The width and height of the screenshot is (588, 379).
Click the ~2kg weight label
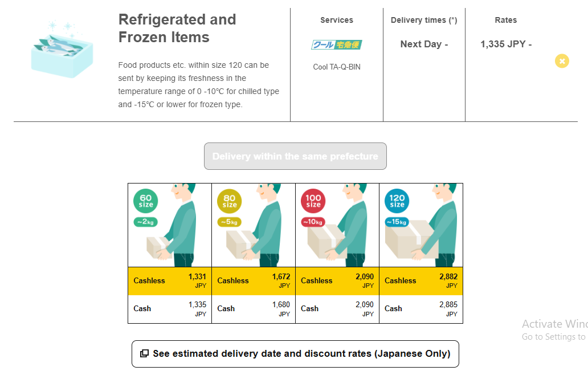[x=146, y=222]
